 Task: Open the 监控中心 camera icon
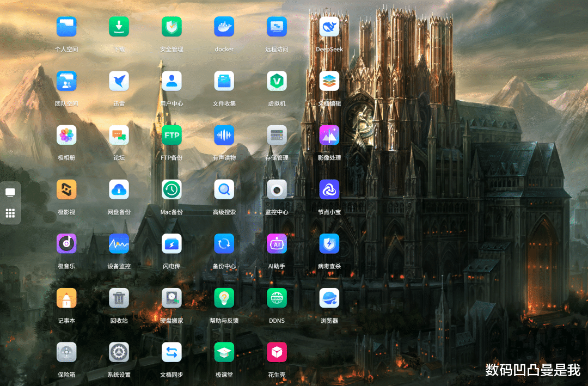[277, 189]
